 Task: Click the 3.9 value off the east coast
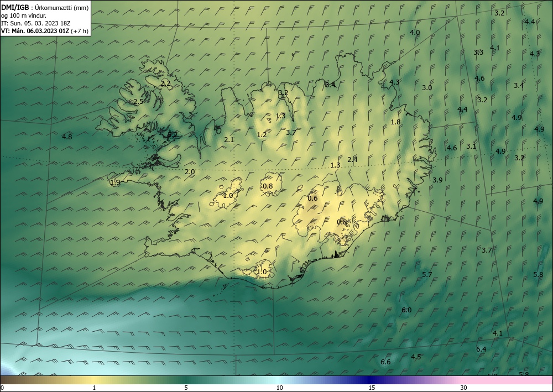coord(437,180)
